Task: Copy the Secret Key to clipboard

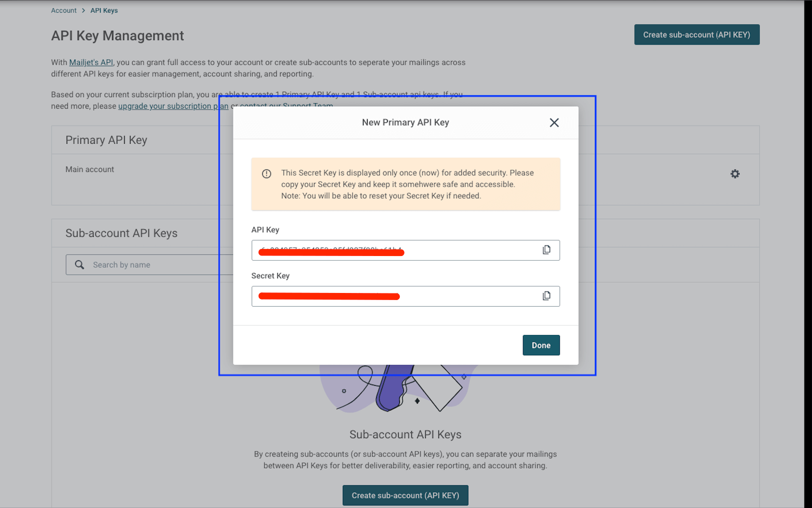Action: pos(546,296)
